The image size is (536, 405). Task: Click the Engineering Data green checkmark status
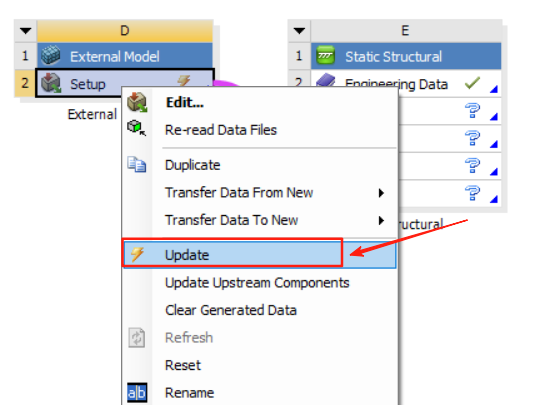click(x=472, y=83)
